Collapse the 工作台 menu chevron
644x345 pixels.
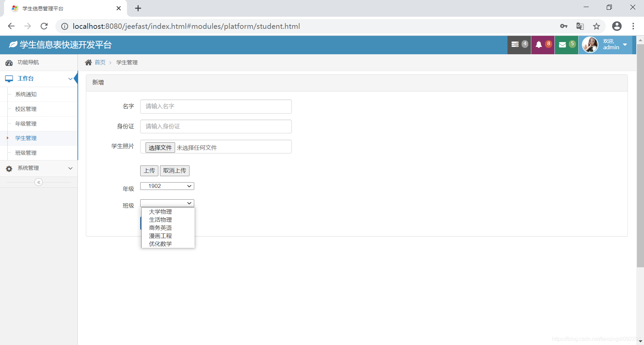tap(70, 79)
